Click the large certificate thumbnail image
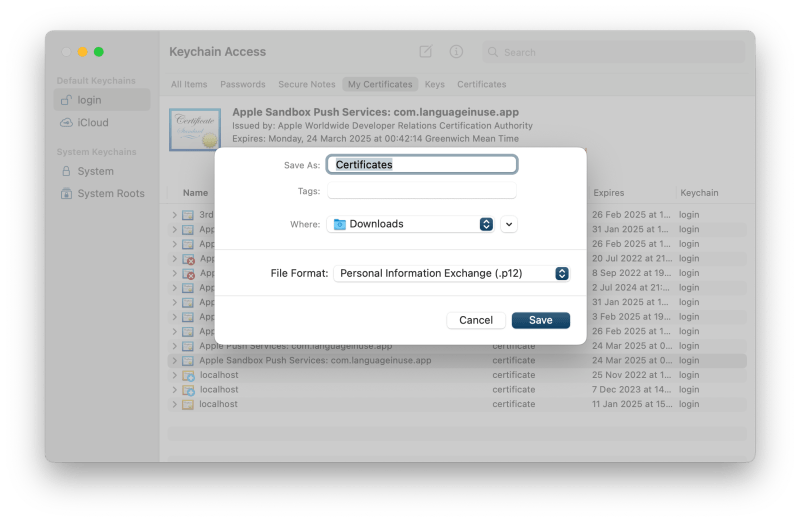This screenshot has width=800, height=522. tap(195, 130)
